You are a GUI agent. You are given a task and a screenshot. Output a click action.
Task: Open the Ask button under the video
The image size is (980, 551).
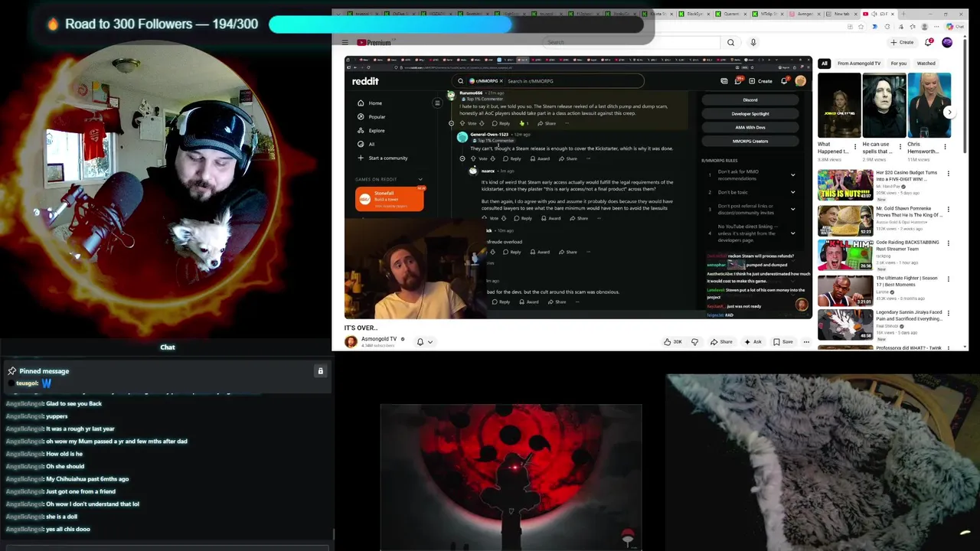pyautogui.click(x=753, y=342)
